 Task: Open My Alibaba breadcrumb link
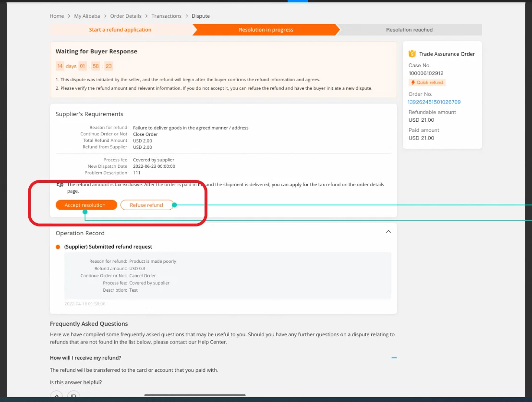(x=87, y=16)
